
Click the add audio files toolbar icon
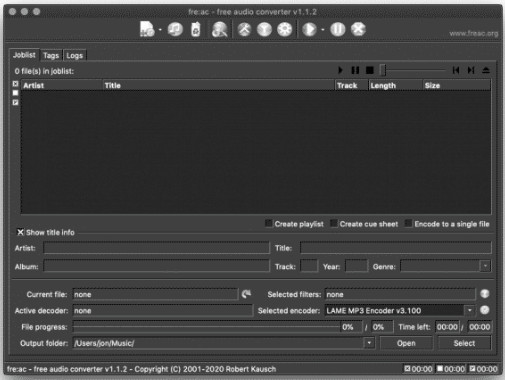click(147, 29)
